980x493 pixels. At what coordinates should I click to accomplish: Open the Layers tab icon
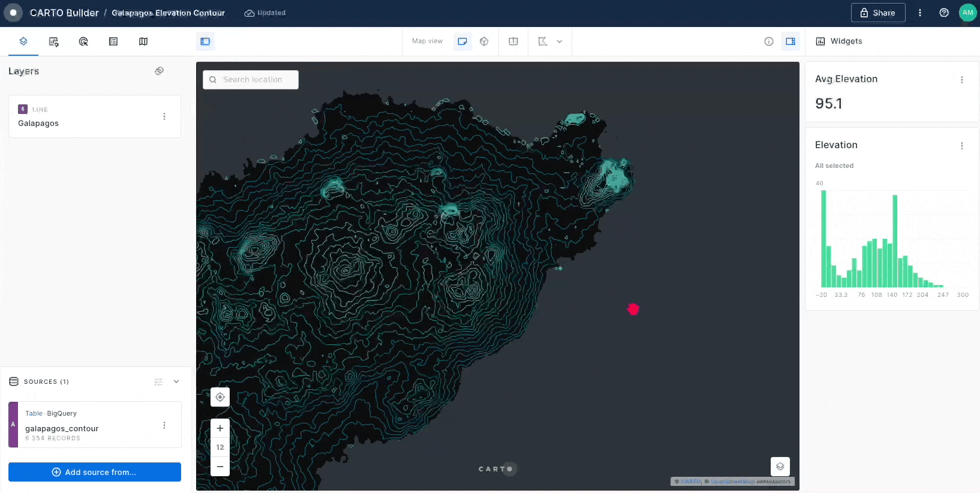(x=23, y=41)
